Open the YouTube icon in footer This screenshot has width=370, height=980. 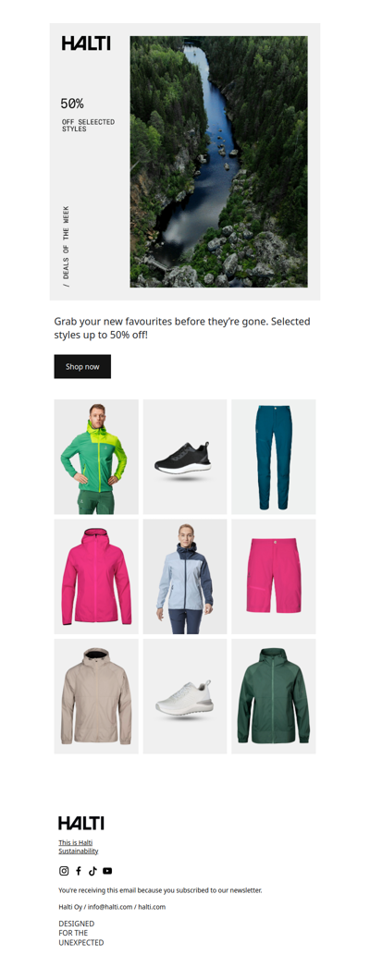tap(107, 871)
